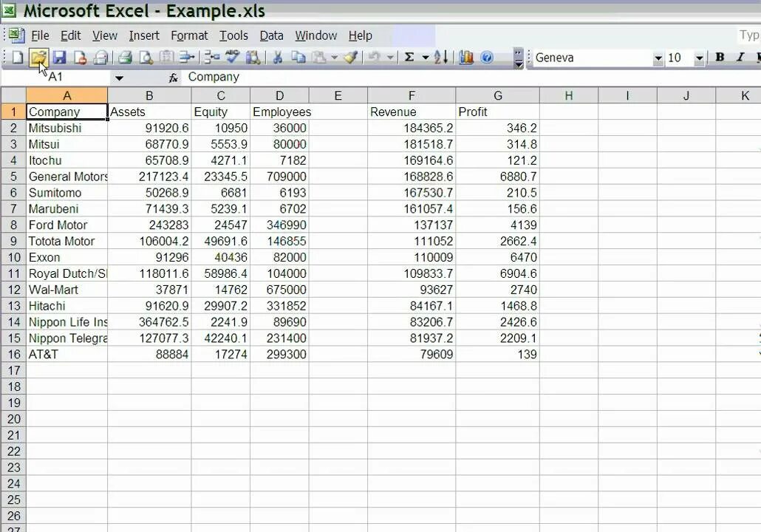
Task: Select Exxon profit value 6470
Action: coord(497,257)
